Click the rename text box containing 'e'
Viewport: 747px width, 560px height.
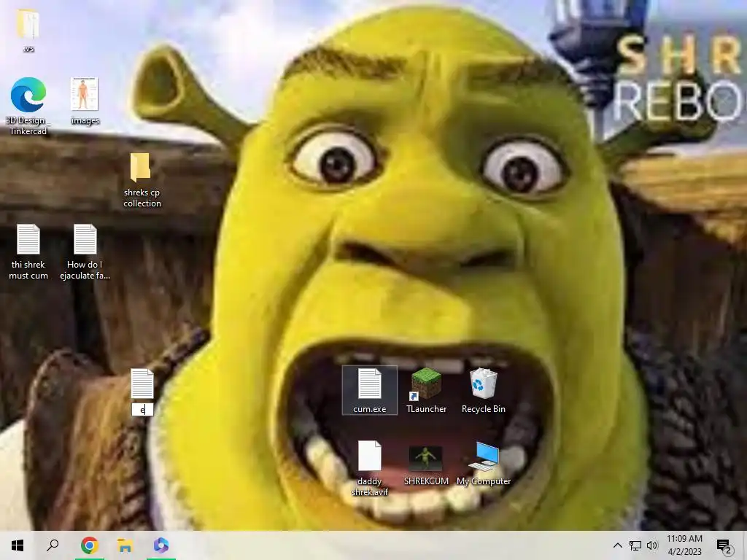click(x=142, y=410)
